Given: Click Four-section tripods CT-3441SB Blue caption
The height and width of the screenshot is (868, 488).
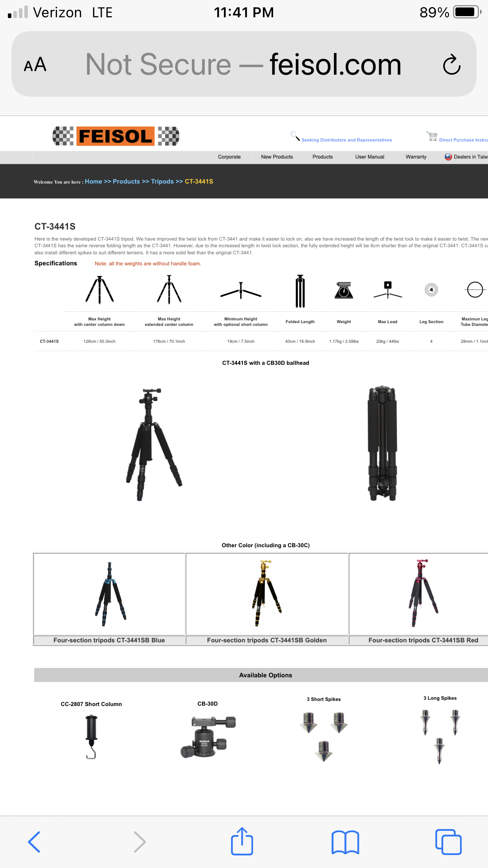Looking at the screenshot, I should pyautogui.click(x=109, y=640).
